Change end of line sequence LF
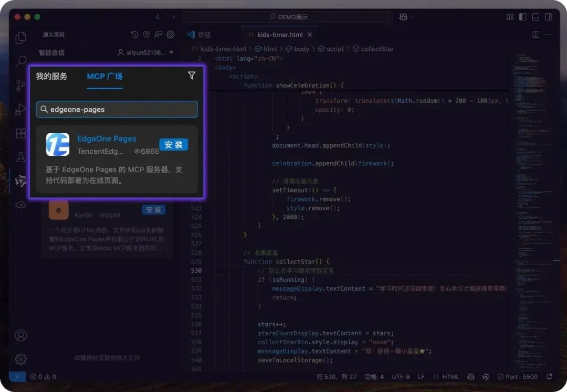Image resolution: width=567 pixels, height=392 pixels. [x=421, y=376]
